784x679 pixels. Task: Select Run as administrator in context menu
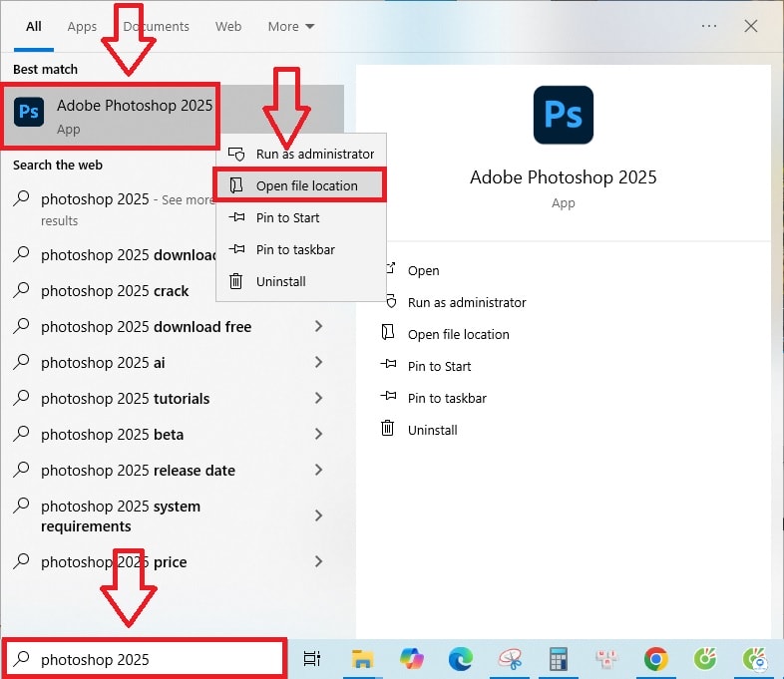(301, 154)
